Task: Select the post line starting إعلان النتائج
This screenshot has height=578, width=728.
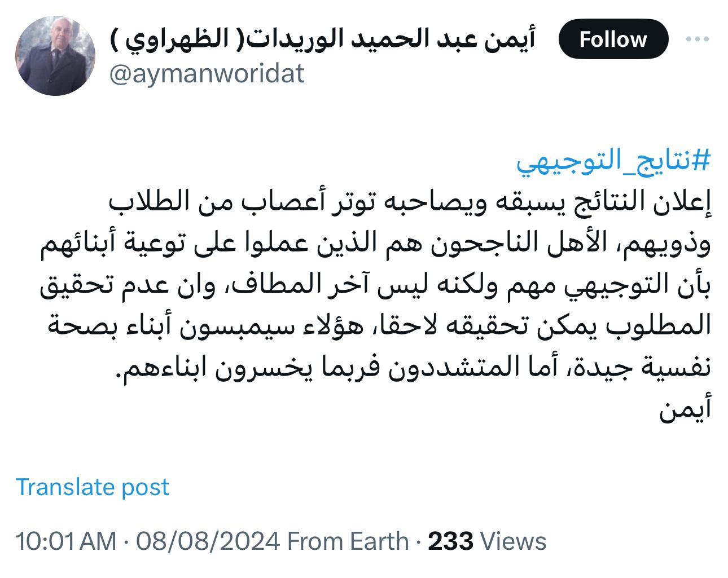Action: [410, 202]
